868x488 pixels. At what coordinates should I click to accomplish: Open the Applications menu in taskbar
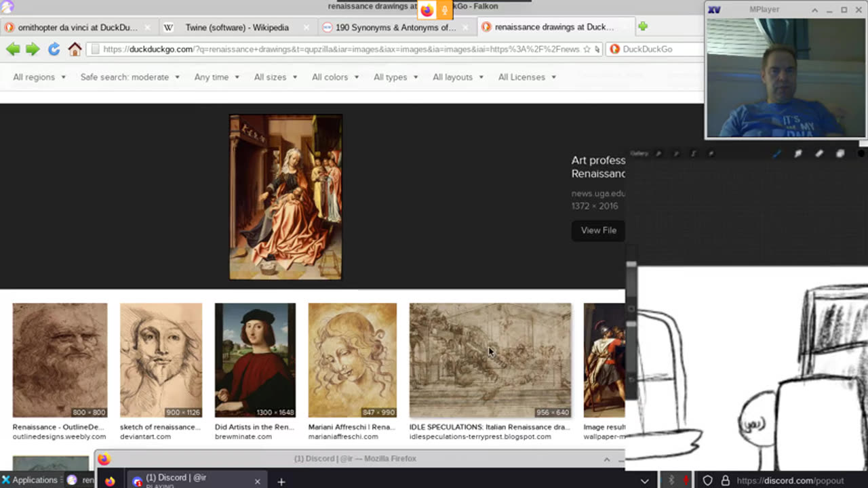(x=30, y=480)
